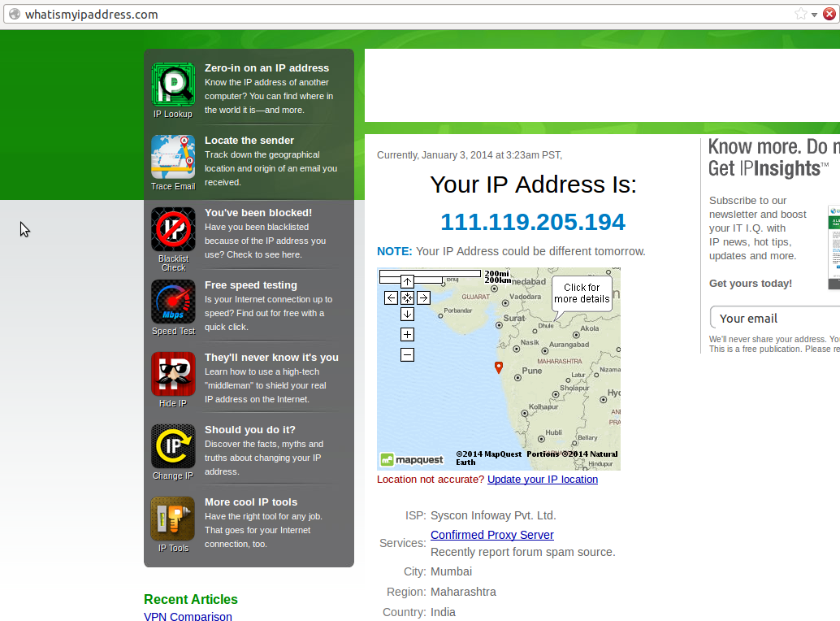The width and height of the screenshot is (840, 621).
Task: Click the Change IP icon
Action: (173, 446)
